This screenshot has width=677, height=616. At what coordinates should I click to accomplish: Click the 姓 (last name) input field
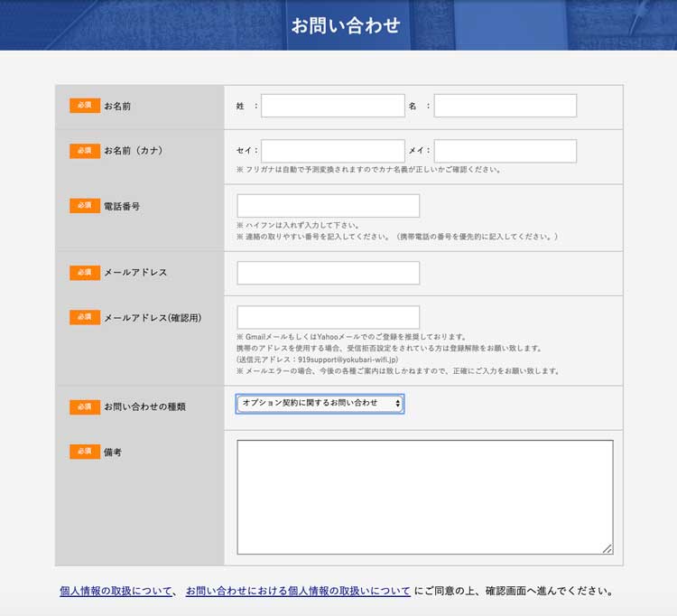[x=332, y=106]
